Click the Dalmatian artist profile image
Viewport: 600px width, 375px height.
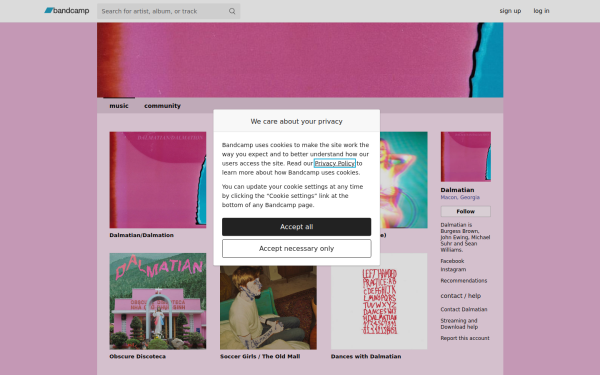coord(466,157)
